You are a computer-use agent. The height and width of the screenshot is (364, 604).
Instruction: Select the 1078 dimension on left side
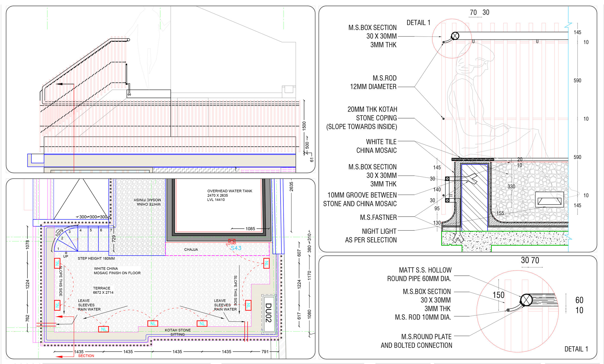point(27,245)
